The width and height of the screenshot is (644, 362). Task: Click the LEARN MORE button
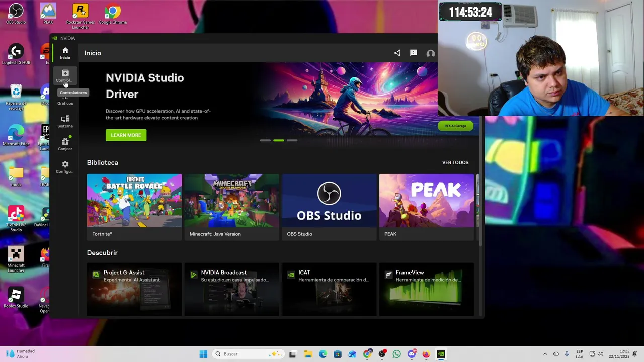126,135
